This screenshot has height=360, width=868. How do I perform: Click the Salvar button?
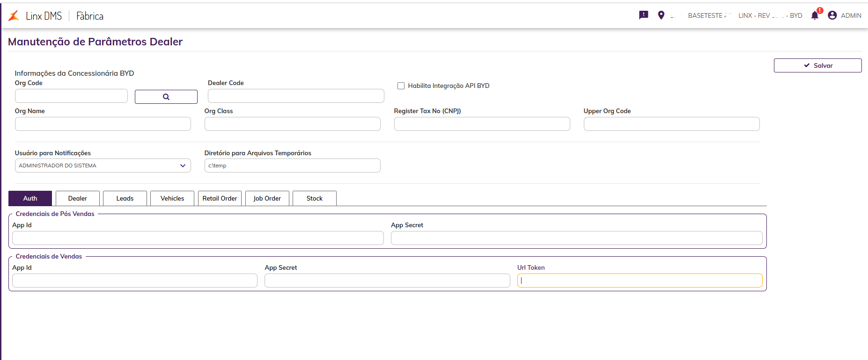tap(817, 65)
